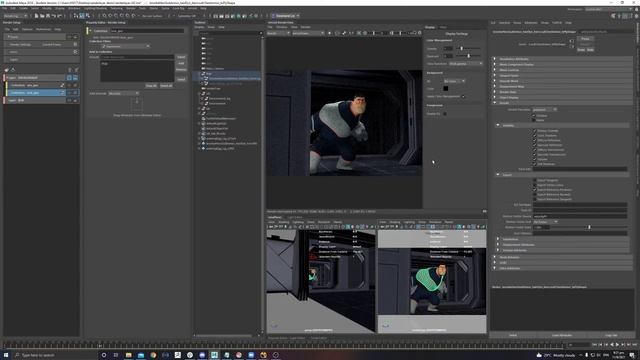Open the Beauty AOV dropdown in Arnold RenderView
Screen dimensions: 640x360
tap(278, 33)
